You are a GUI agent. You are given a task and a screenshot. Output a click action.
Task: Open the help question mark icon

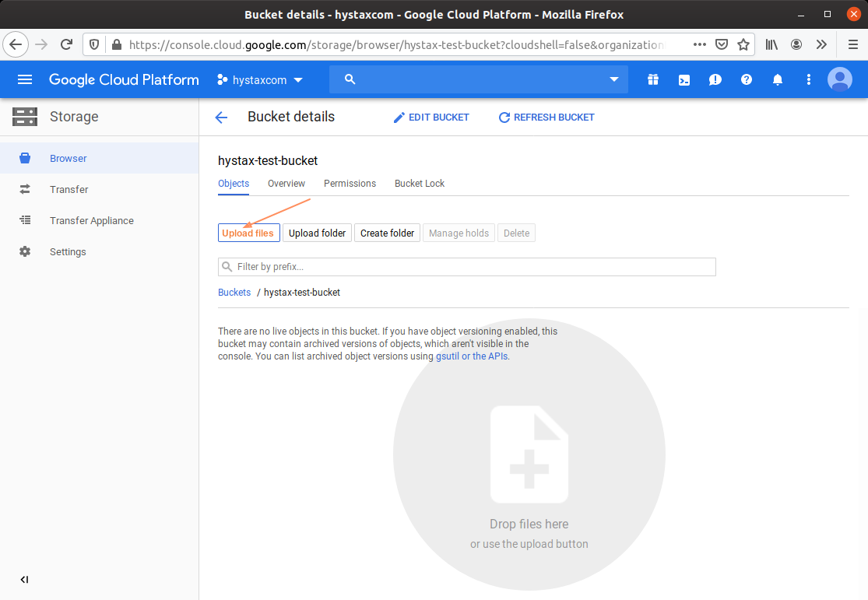(x=747, y=79)
